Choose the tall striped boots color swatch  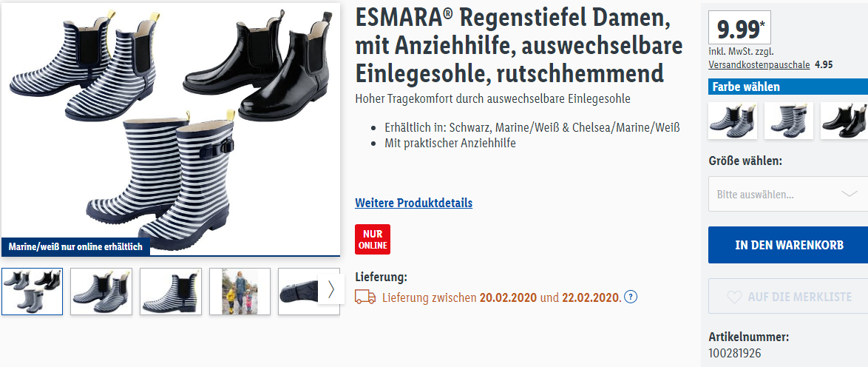[x=788, y=121]
